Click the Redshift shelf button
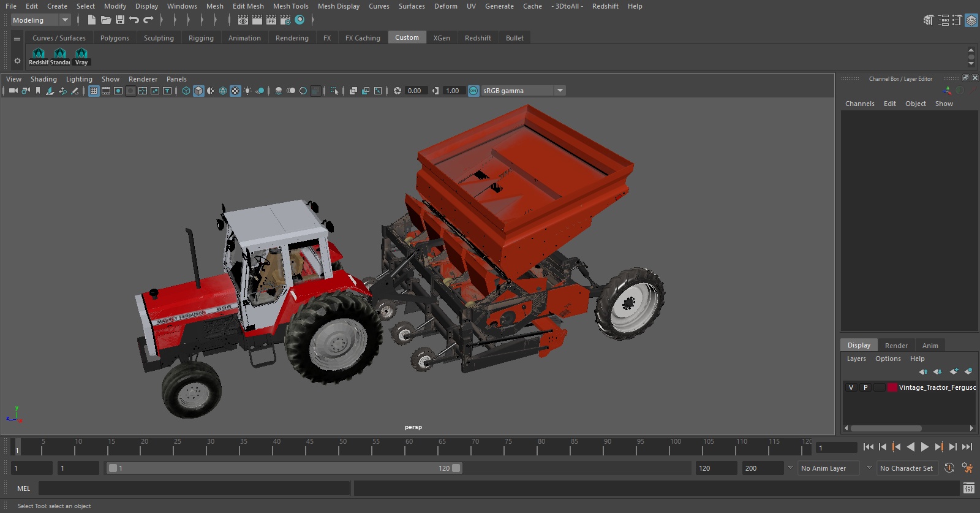Image resolution: width=980 pixels, height=513 pixels. 38,56
